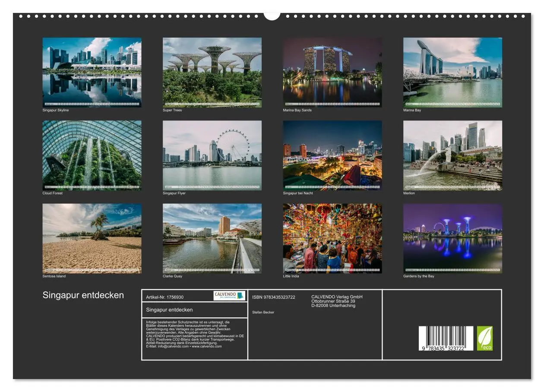Click the 'Singapur bei Nacht' caption
This screenshot has height=392, width=544.
298,193
